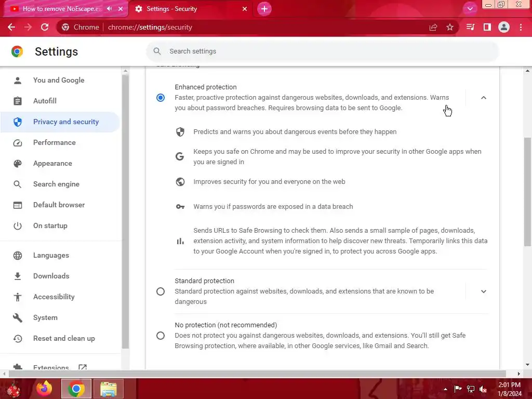Viewport: 532px width, 399px height.
Task: Open Chrome's three-dot menu
Action: point(521,27)
